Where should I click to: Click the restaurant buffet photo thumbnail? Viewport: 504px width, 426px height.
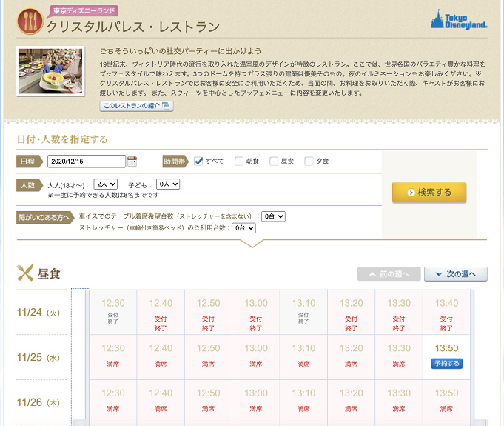53,71
